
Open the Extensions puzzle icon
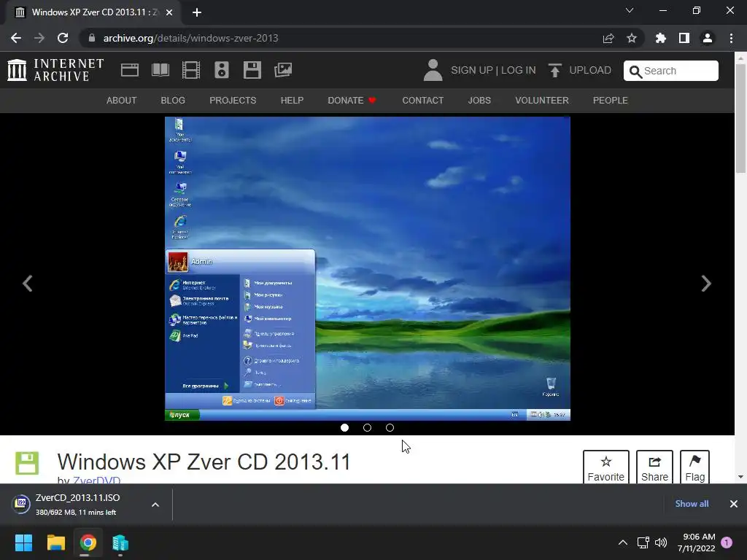[x=661, y=38]
